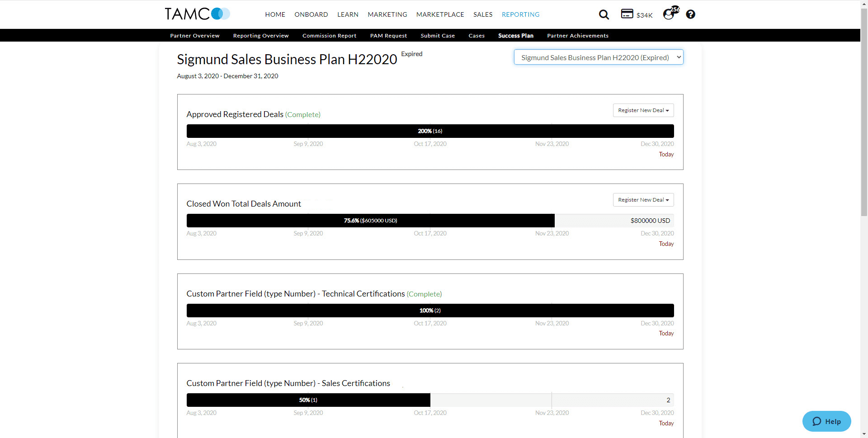Go to PAM Request page
This screenshot has height=438, width=868.
(388, 36)
